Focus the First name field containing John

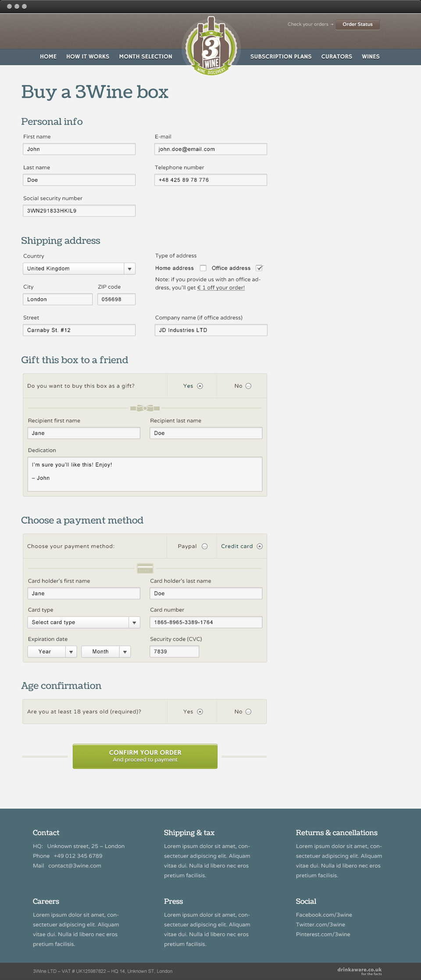[79, 149]
